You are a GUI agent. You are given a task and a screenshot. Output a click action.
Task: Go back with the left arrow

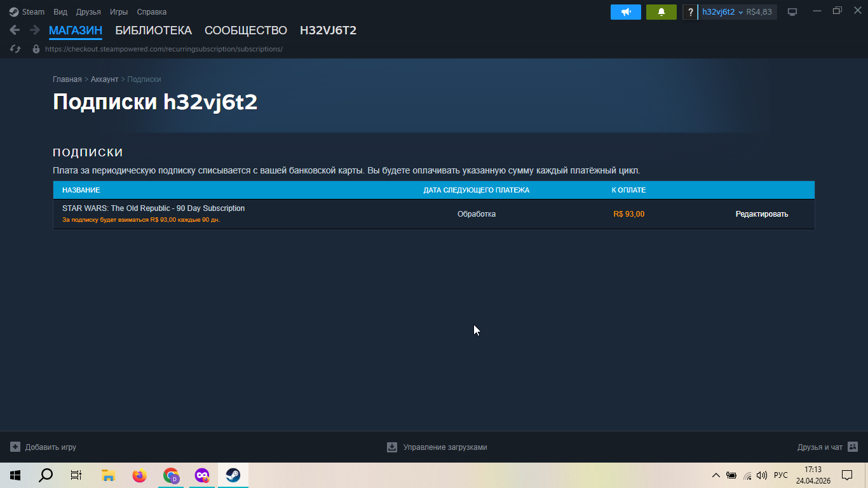click(15, 30)
